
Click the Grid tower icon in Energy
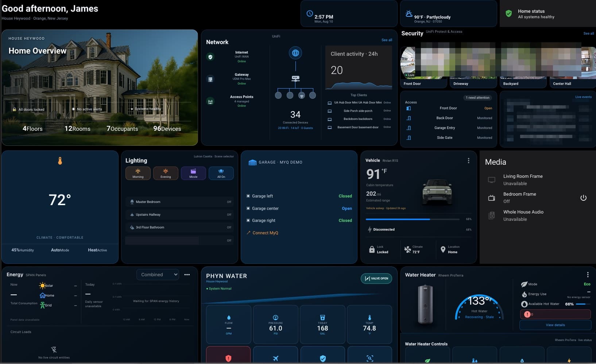tap(42, 305)
